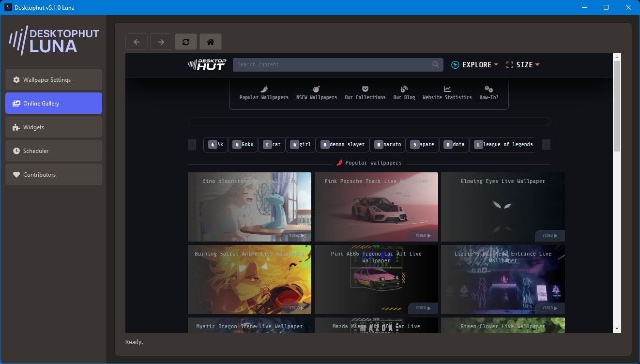This screenshot has width=640, height=364.
Task: Select the Our Collections heart icon
Action: [365, 88]
